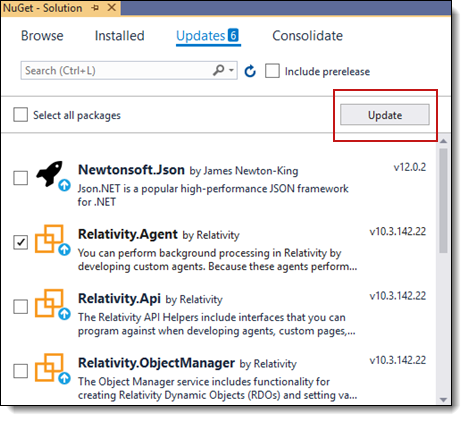Click 'The Object Manager service includes' description
The width and height of the screenshot is (467, 421).
pos(217,388)
